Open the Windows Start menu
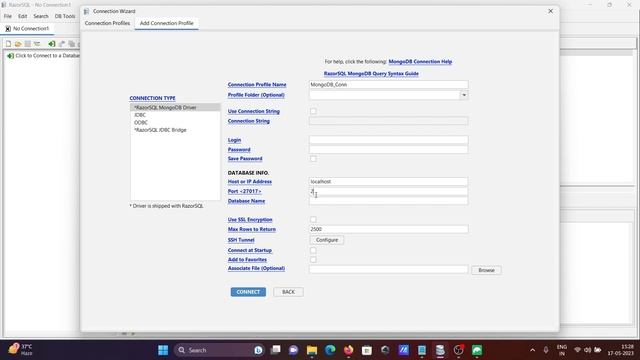Image resolution: width=640 pixels, height=360 pixels. coord(163,350)
